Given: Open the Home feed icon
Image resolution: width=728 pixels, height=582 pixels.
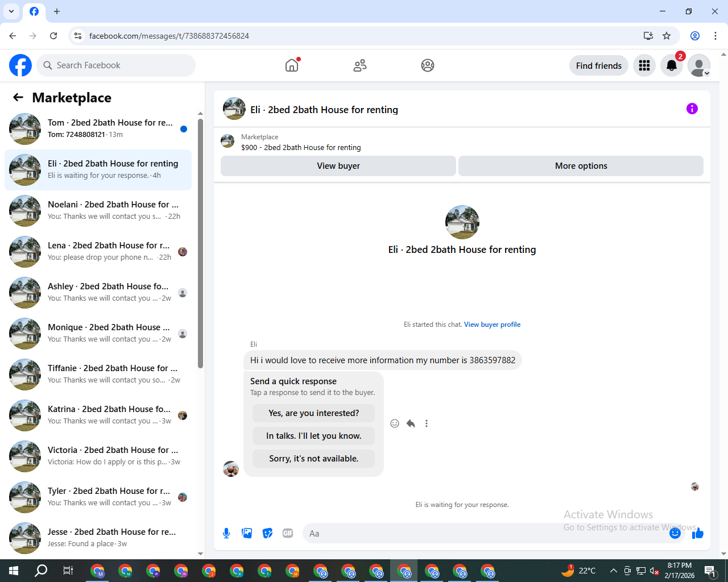Looking at the screenshot, I should [292, 65].
